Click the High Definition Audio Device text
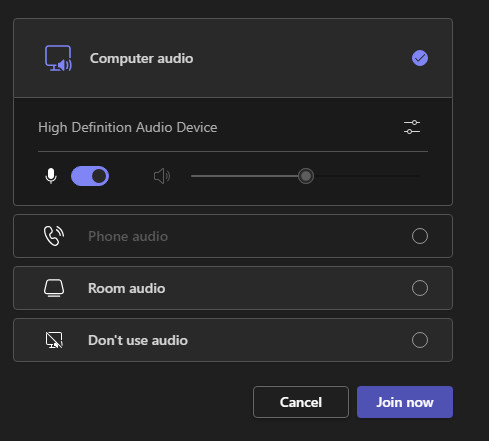 click(x=128, y=127)
